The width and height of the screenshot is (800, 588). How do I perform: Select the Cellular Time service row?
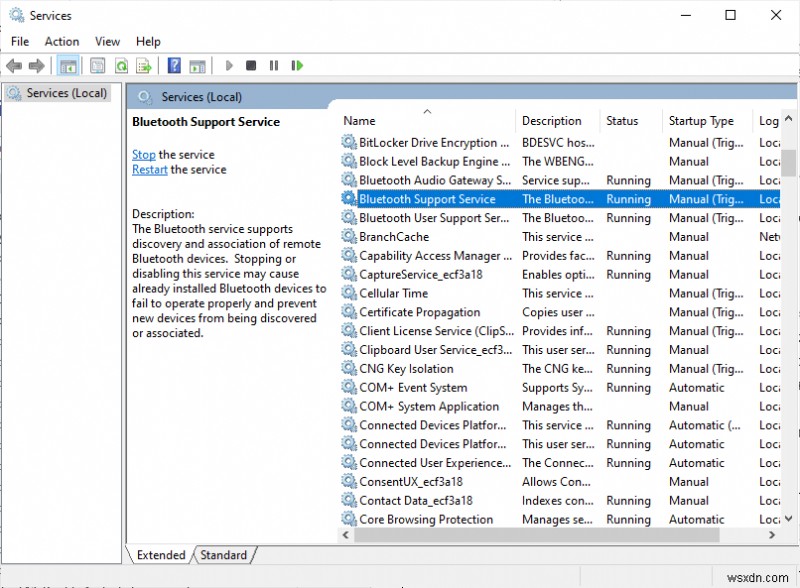pos(393,294)
